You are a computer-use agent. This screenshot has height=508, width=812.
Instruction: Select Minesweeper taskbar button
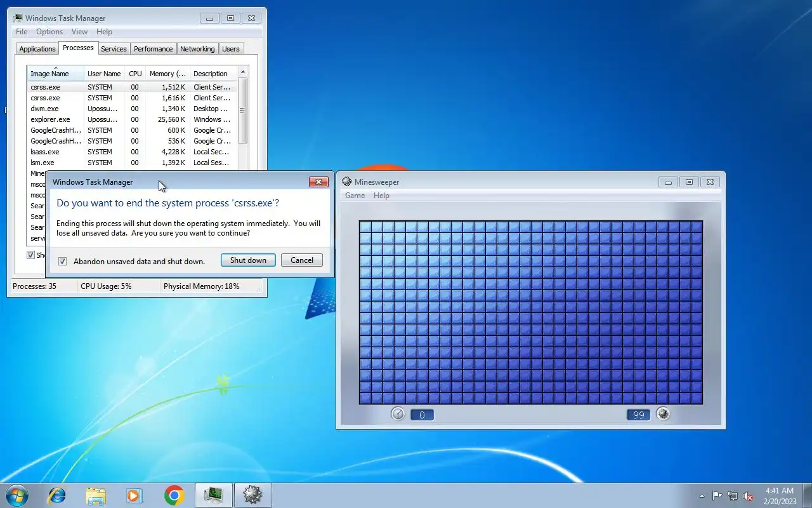[252, 495]
